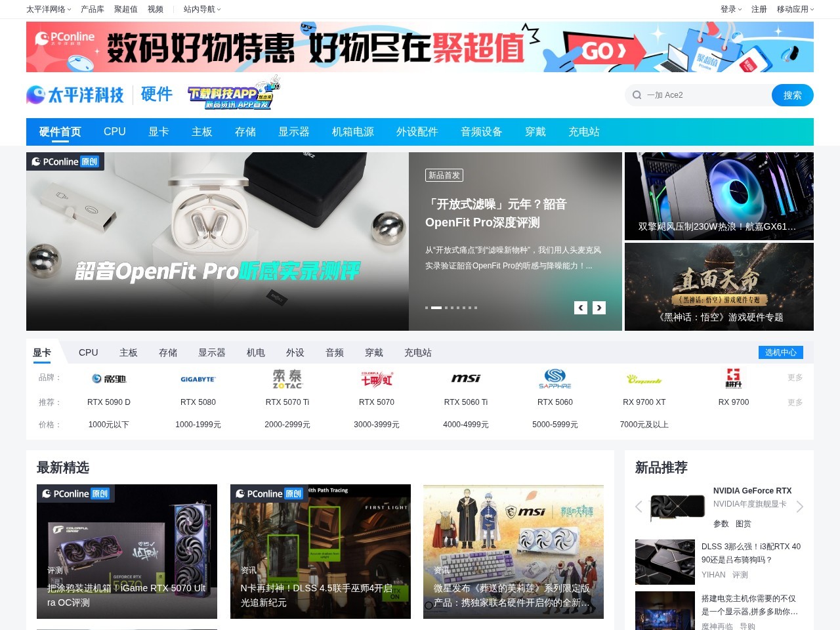Screen dimensions: 840x630
Task: Select the GIGABYTE brand logo
Action: click(198, 379)
